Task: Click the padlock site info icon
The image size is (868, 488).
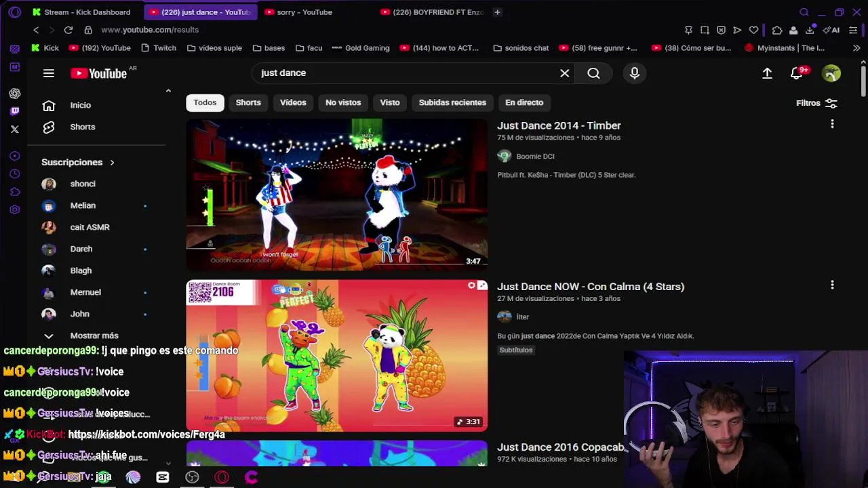Action: pos(88,30)
